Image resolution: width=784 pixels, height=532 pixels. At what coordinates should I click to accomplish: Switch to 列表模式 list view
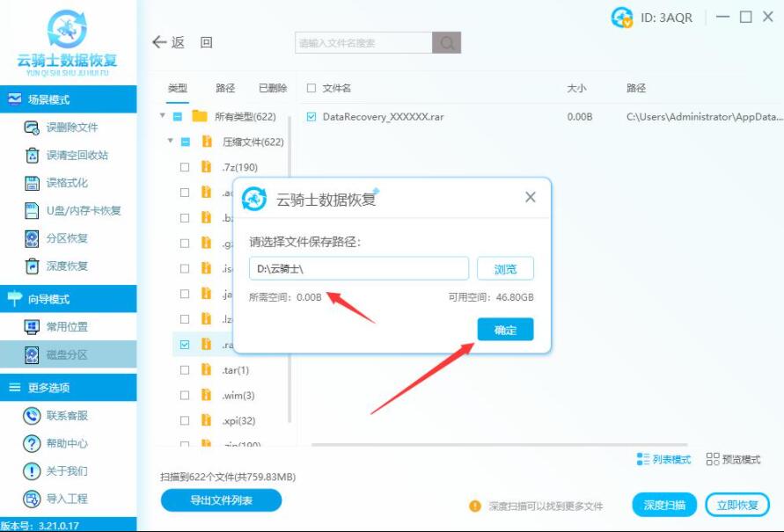pyautogui.click(x=663, y=459)
